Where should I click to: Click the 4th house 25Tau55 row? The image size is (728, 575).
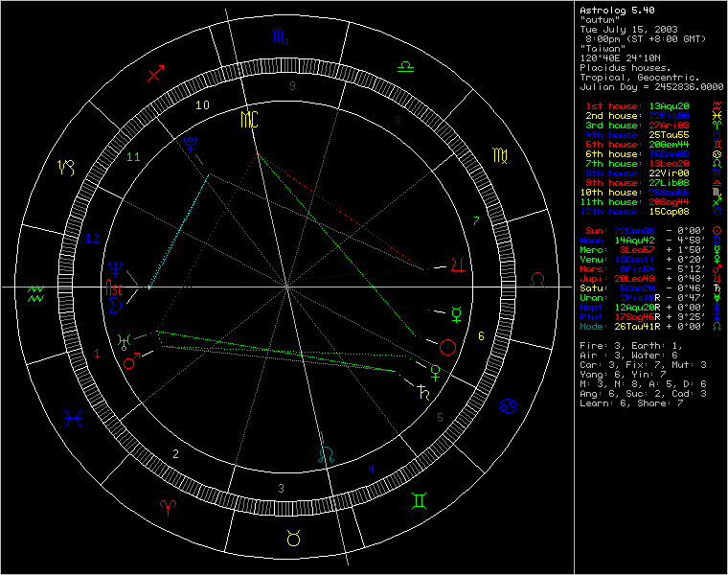(637, 135)
